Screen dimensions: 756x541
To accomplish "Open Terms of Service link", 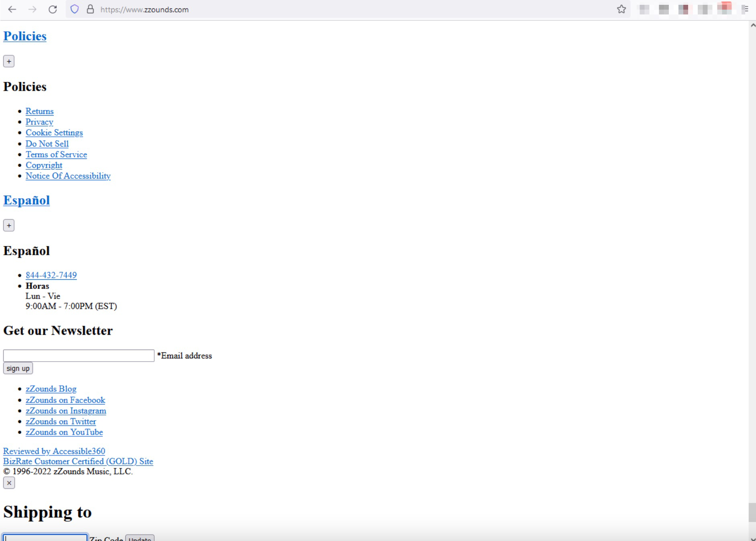I will pyautogui.click(x=56, y=155).
